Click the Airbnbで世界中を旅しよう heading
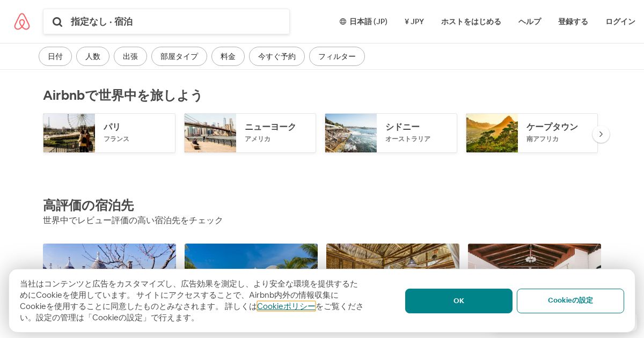This screenshot has width=644, height=338. pyautogui.click(x=123, y=95)
